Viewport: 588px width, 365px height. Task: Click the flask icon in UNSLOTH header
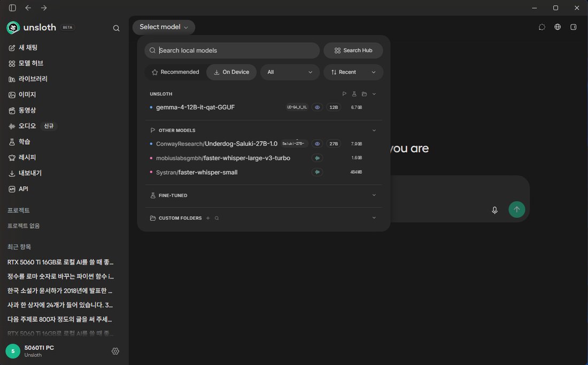click(x=354, y=94)
